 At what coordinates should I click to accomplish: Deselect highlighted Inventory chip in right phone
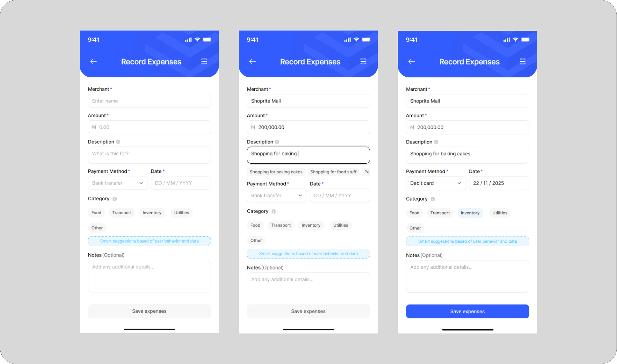click(470, 213)
